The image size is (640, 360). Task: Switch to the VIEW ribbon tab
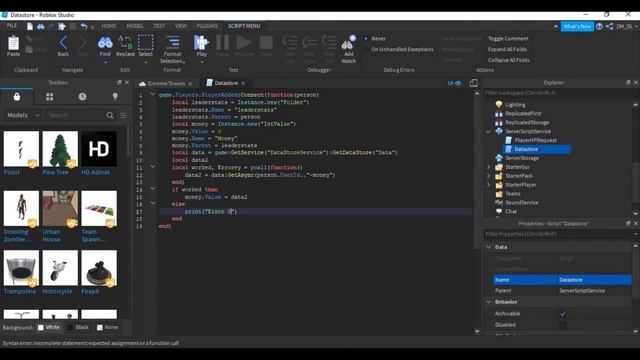[x=181, y=26]
